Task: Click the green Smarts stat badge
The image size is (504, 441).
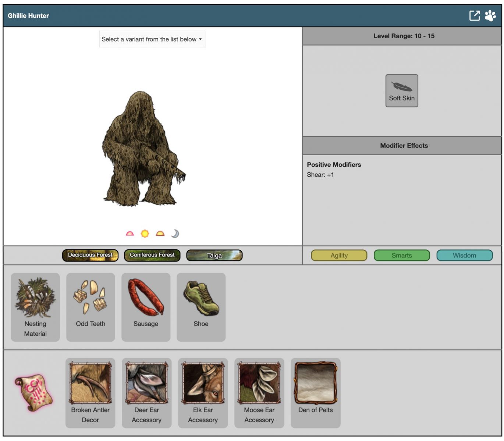Action: [401, 255]
